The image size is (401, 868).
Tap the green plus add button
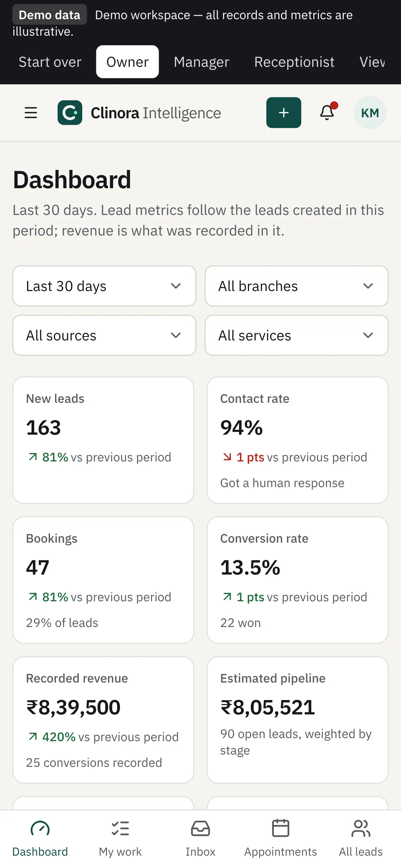284,113
